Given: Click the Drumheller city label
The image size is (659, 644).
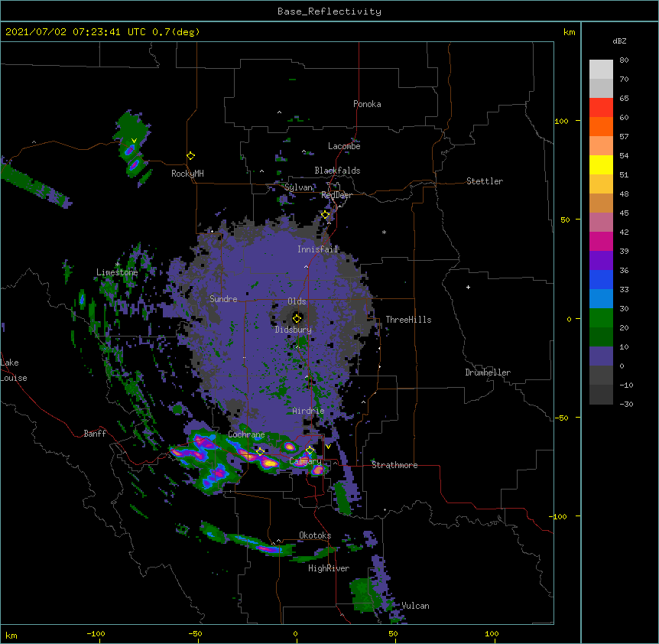Looking at the screenshot, I should tap(488, 372).
